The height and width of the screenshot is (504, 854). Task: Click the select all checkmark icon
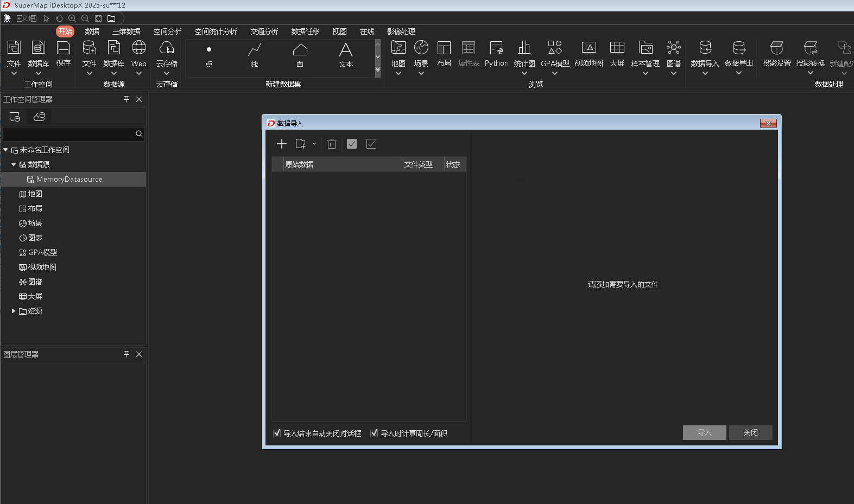coord(352,144)
